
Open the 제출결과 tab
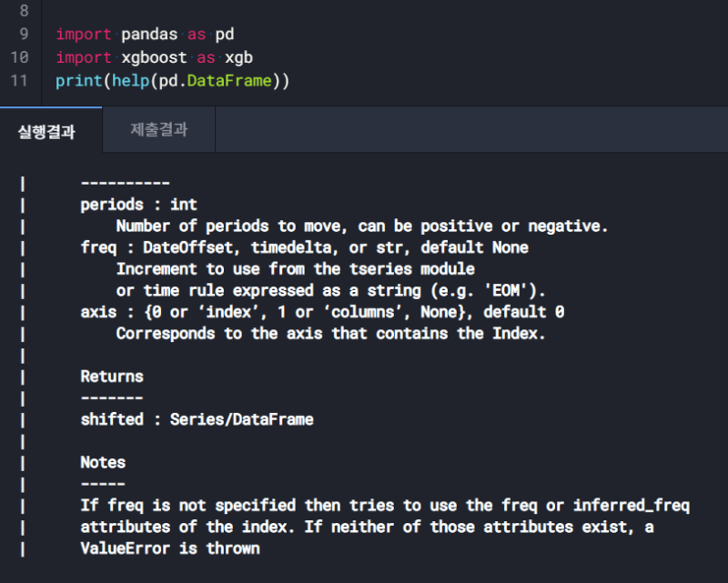[x=159, y=130]
